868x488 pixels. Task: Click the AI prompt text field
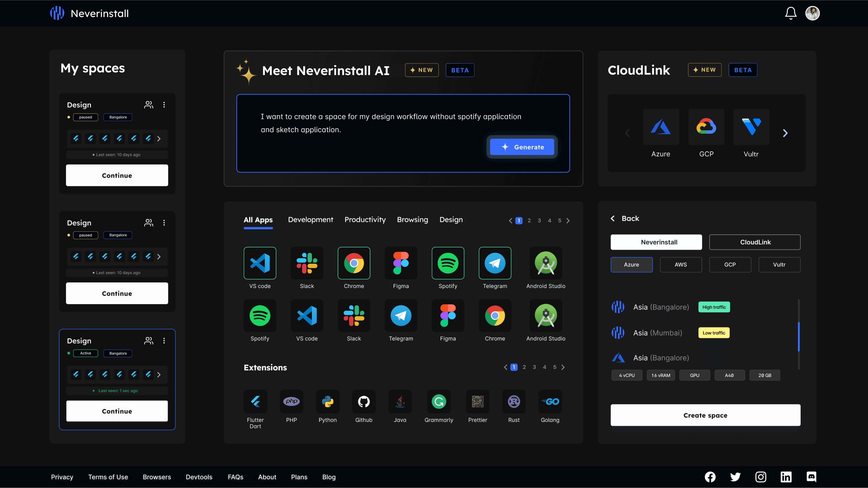[x=403, y=133]
